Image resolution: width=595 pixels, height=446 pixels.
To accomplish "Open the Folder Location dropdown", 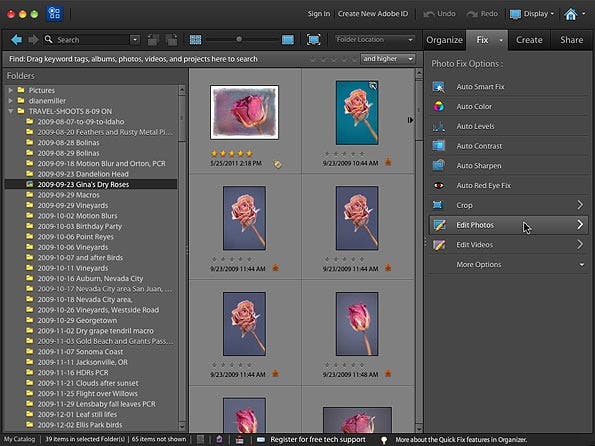I will [x=374, y=39].
